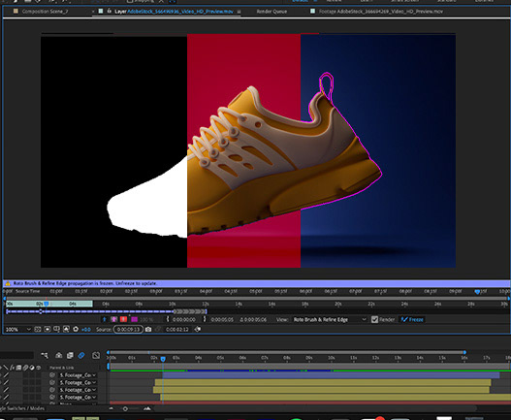Open the alpha boundary magenta color swatch

point(134,319)
